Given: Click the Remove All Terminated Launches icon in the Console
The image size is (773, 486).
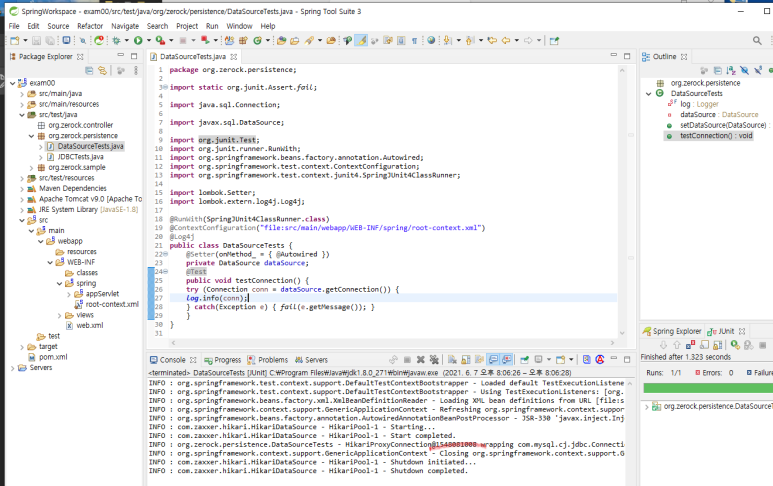Looking at the screenshot, I should (434, 360).
